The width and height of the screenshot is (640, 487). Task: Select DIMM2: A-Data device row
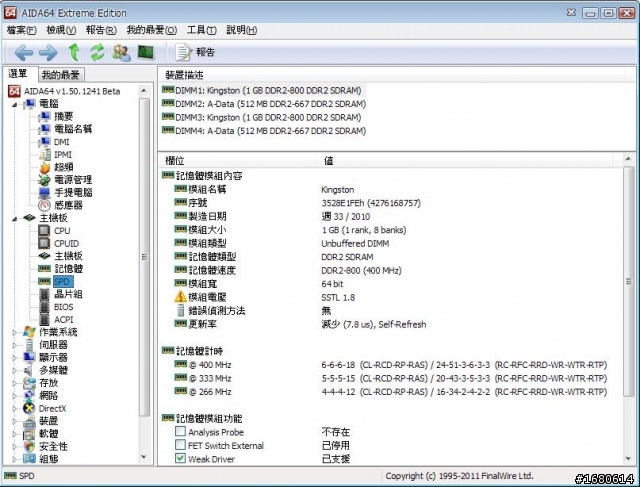coord(264,104)
